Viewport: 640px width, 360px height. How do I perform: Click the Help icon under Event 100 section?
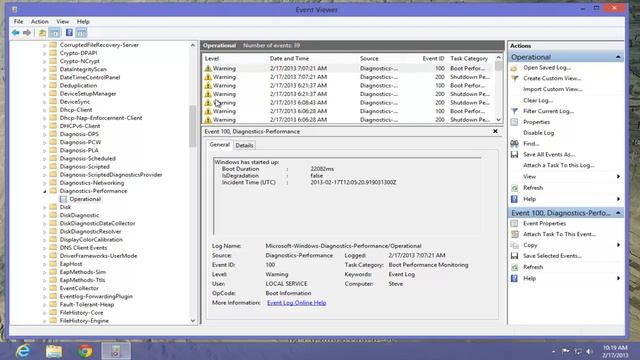(x=514, y=278)
